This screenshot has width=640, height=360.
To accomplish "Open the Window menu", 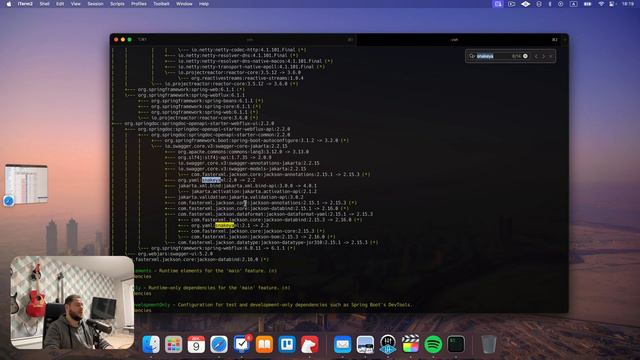I will point(184,4).
